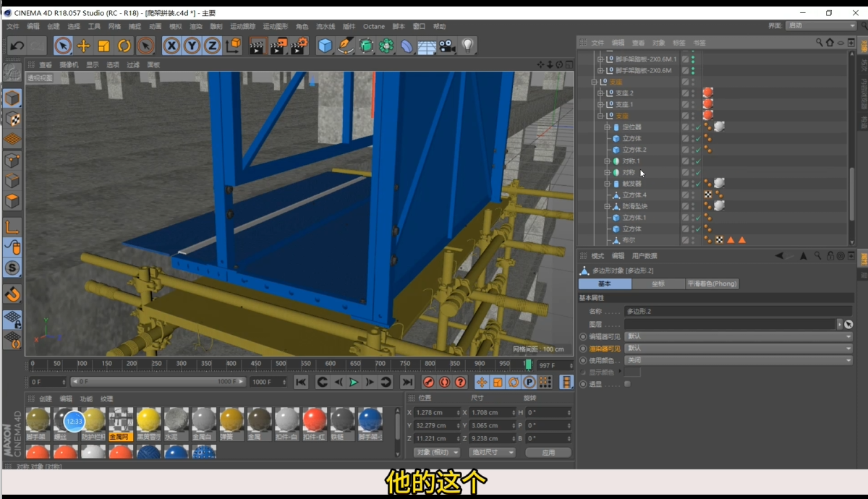Open the 编辑器可见 dropdown
The width and height of the screenshot is (868, 499).
tap(738, 336)
